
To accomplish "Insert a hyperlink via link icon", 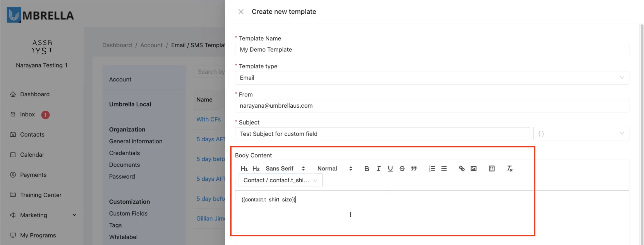I will [x=461, y=169].
